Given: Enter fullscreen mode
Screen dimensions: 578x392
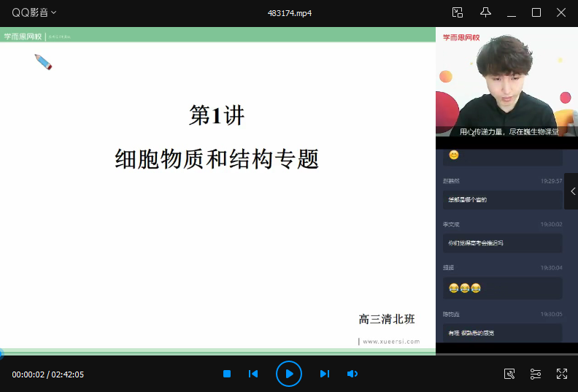Looking at the screenshot, I should (562, 374).
